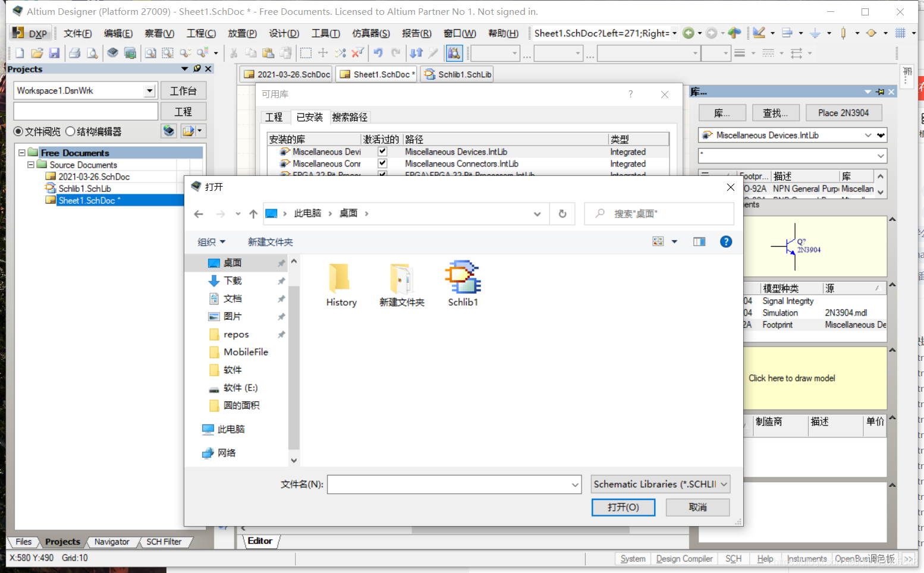Open the Workspace1.DsnWrk dropdown

(150, 90)
